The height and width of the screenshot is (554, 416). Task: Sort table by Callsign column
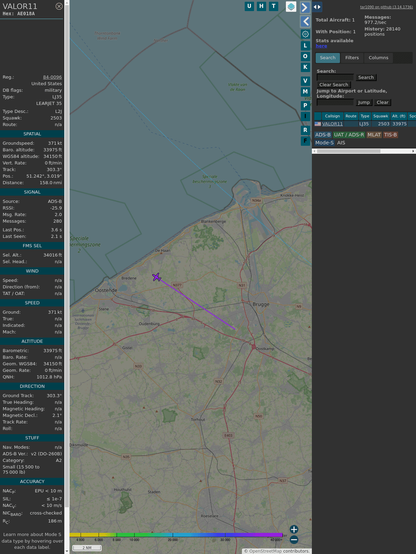332,116
